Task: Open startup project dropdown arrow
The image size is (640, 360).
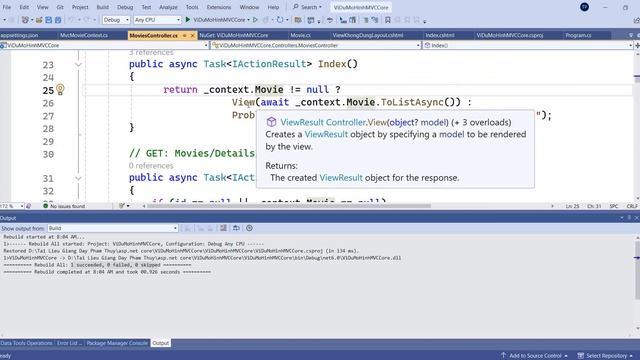Action: point(248,20)
